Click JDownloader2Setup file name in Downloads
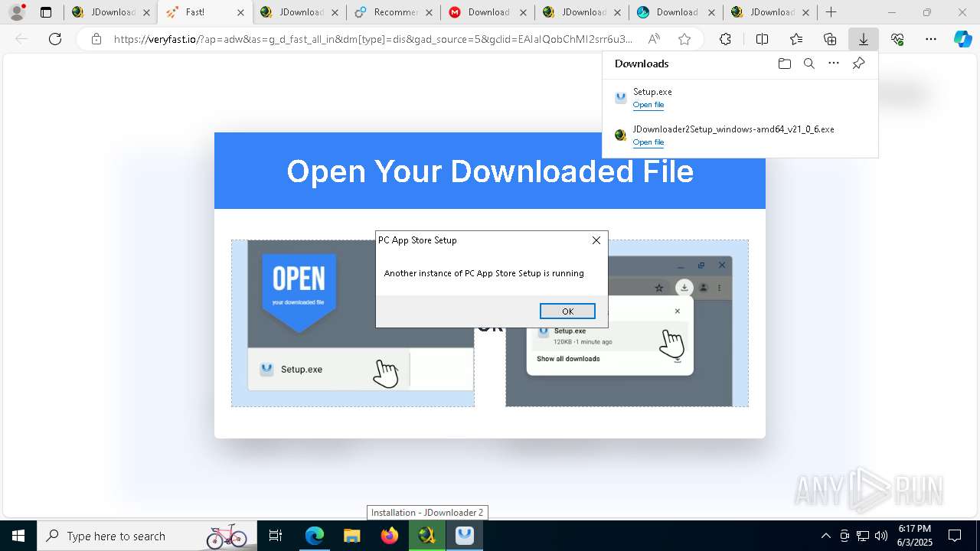The image size is (980, 551). click(x=733, y=129)
